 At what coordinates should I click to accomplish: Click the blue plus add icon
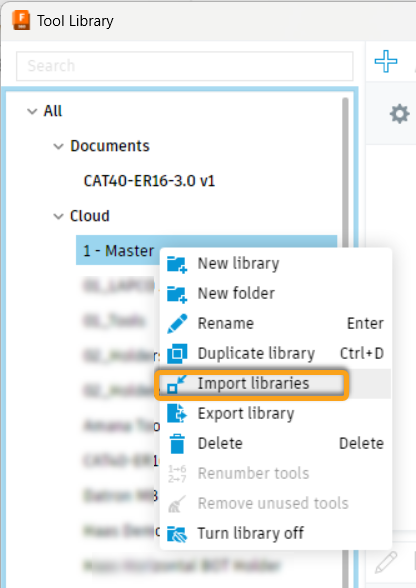coord(386,61)
